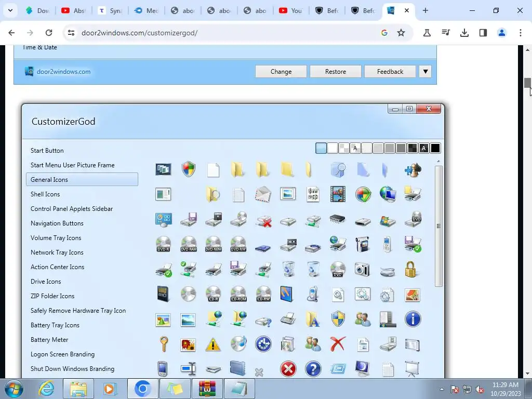Pick the plain white background swatch
The image size is (532, 399).
point(332,148)
